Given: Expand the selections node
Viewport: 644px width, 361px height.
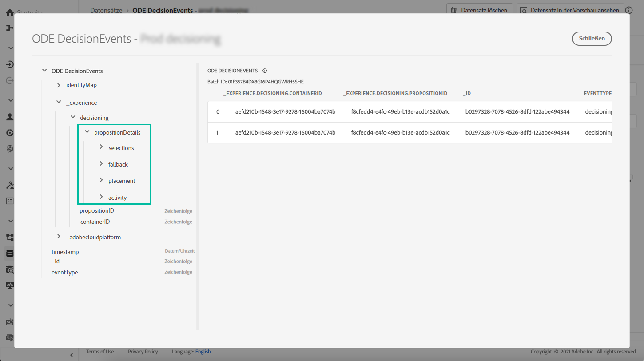Looking at the screenshot, I should 101,147.
